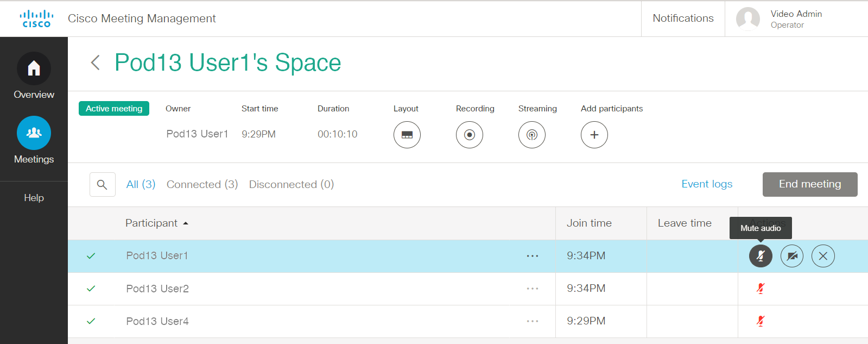Click the duration 00:10:10 value

338,134
